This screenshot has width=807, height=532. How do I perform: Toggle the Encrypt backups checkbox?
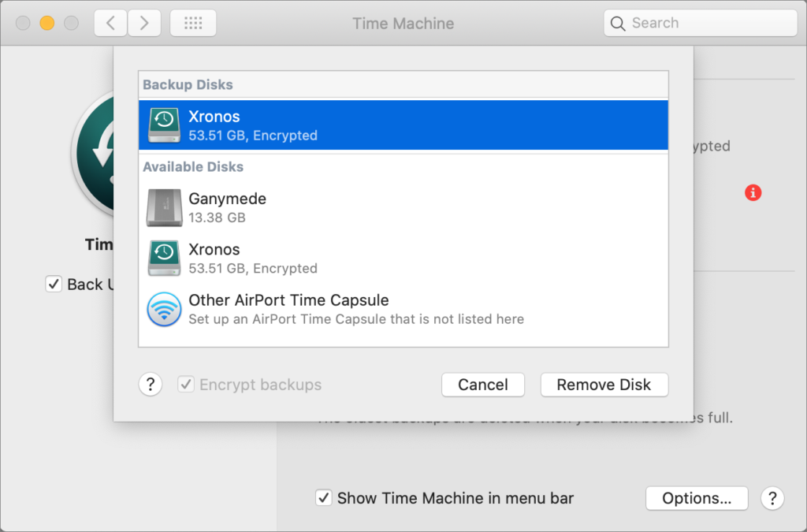tap(186, 385)
